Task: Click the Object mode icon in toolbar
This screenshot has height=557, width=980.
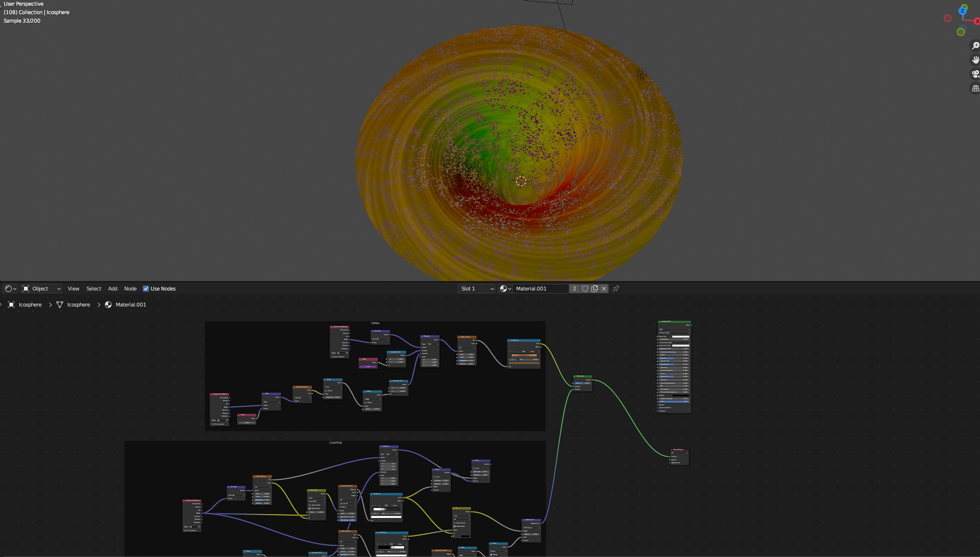Action: [27, 288]
